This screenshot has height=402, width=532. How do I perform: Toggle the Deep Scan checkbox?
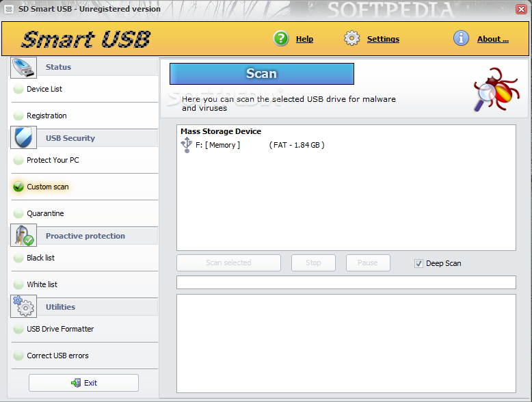tap(418, 264)
